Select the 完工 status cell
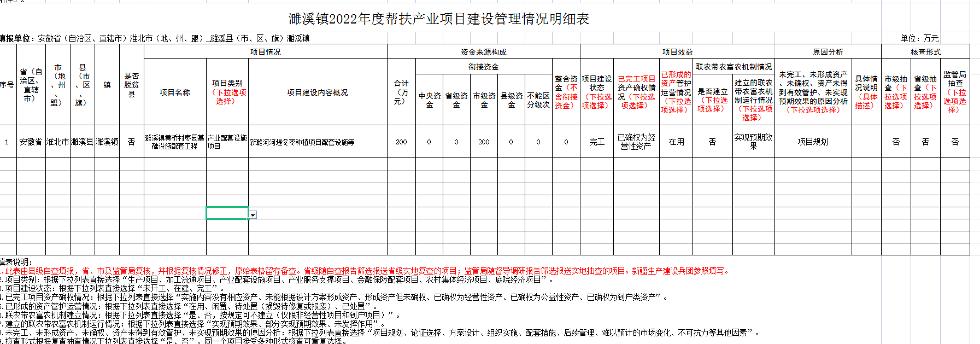 click(x=597, y=142)
